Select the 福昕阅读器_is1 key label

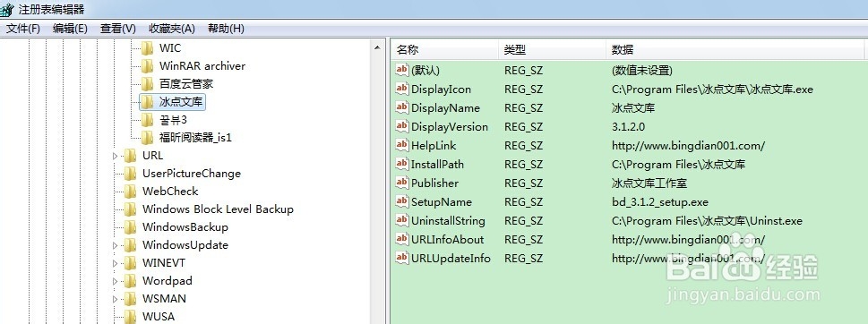(x=195, y=138)
